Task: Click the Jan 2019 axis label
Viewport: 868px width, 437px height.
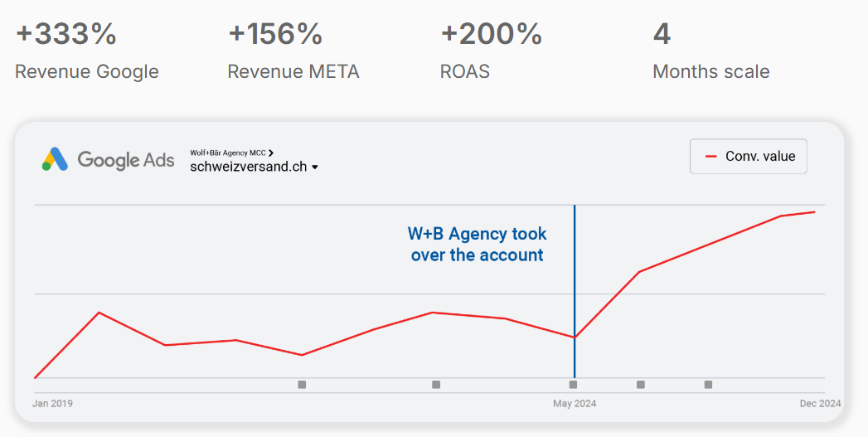Action: point(52,403)
